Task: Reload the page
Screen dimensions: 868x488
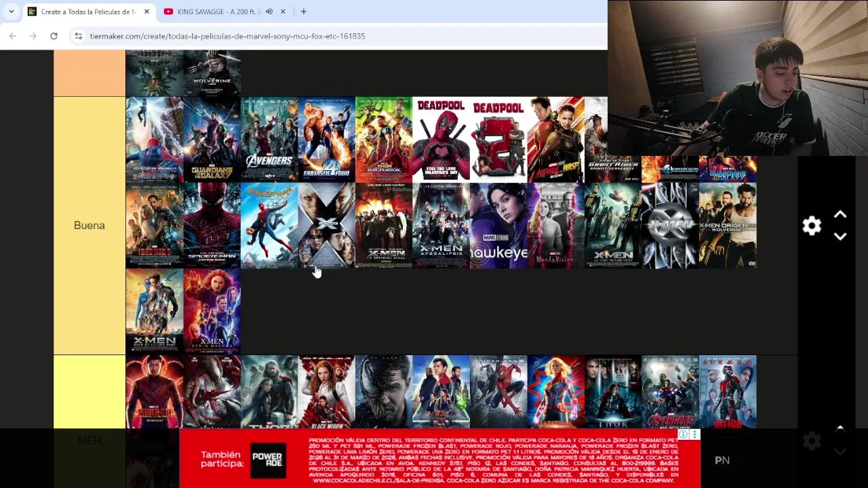Action: (x=54, y=36)
